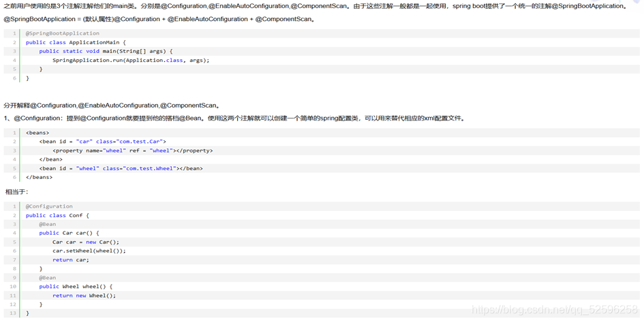This screenshot has height=322, width=644.
Task: Click the '@SpringBootApplication' annotation code line
Action: (x=63, y=33)
